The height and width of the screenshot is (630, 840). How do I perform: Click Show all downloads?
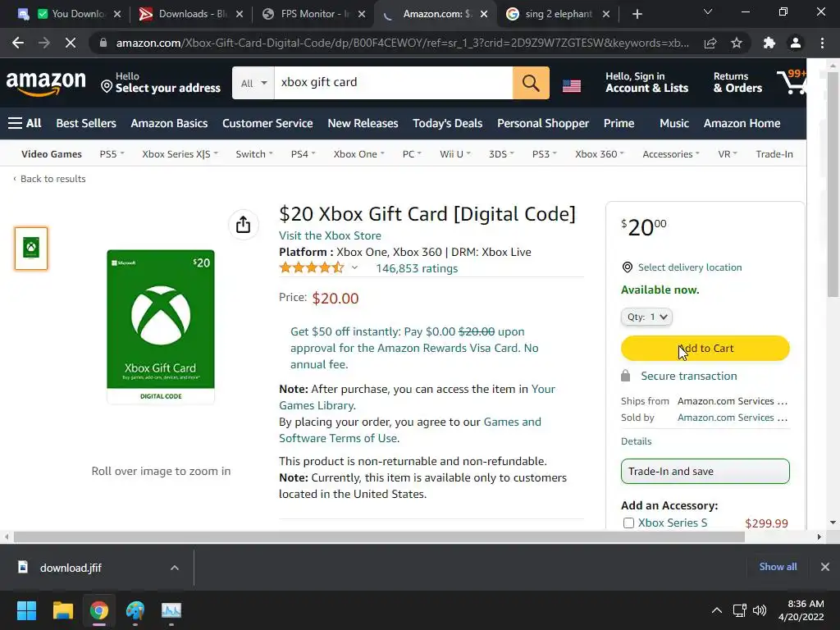(778, 567)
